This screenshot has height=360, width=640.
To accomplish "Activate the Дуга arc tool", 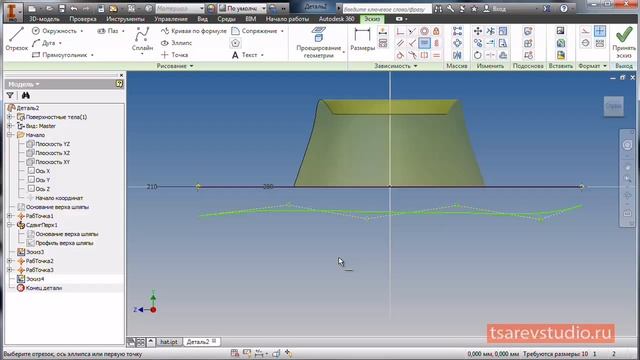I will (x=47, y=43).
